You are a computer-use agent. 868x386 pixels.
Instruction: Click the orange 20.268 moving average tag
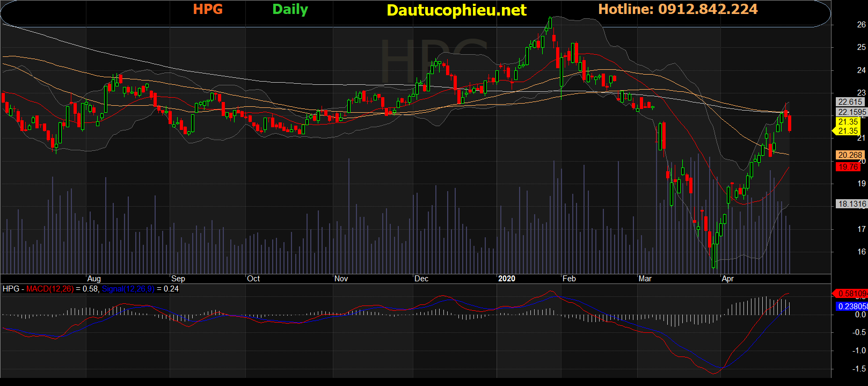click(x=850, y=155)
